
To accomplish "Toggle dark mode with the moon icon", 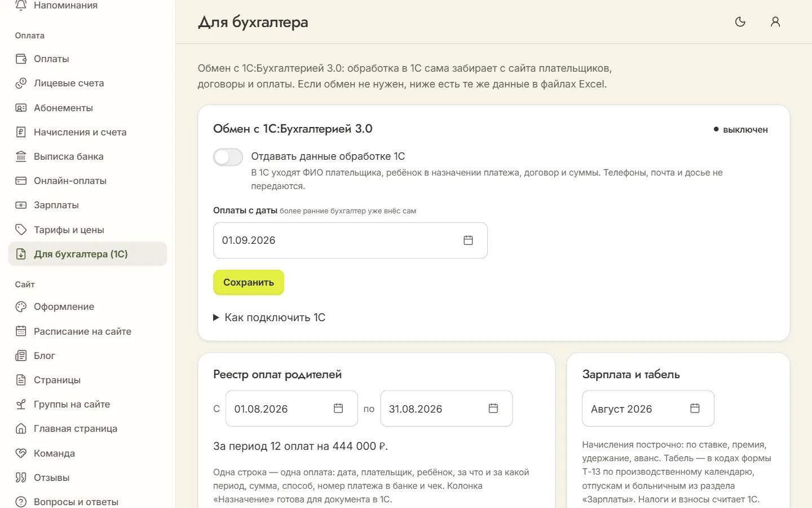I will click(740, 22).
